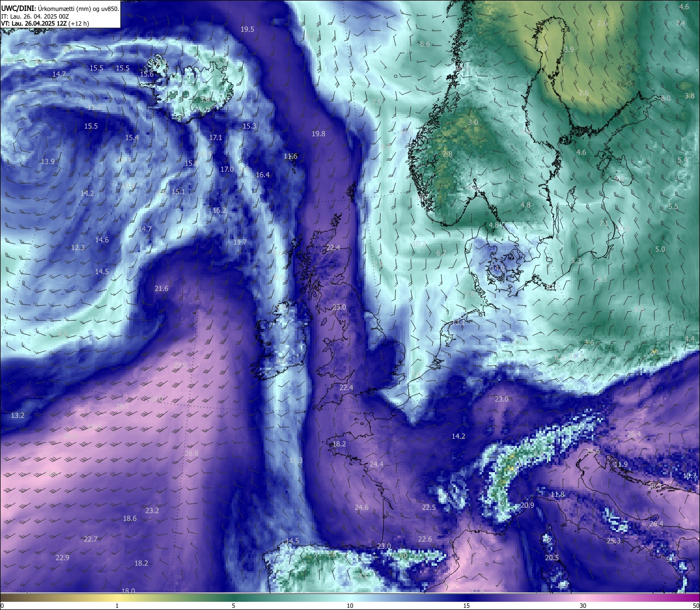Select the 26.8 value over the Atlantic

click(191, 453)
